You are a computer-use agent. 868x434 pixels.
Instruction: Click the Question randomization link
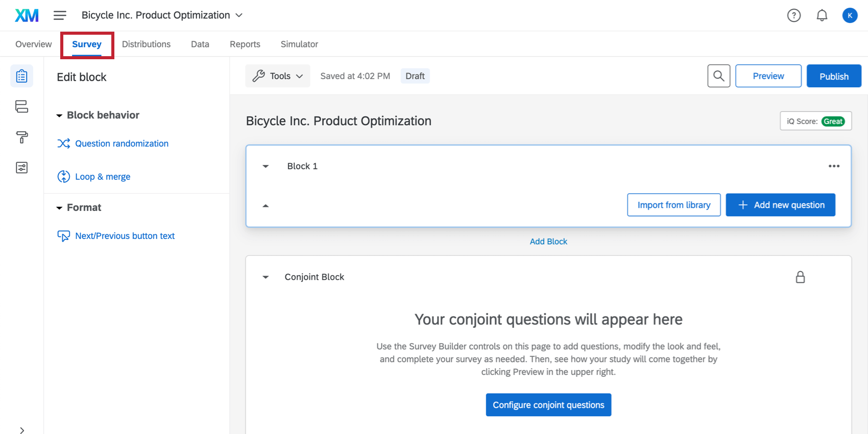pos(122,143)
